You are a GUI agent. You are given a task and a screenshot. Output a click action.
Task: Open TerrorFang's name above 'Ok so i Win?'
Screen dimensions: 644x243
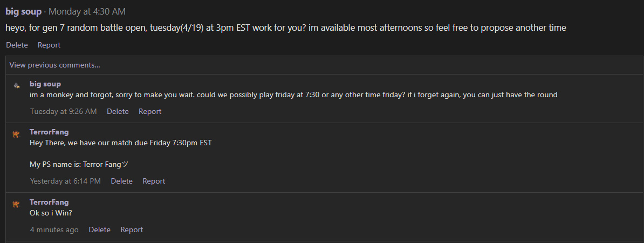(49, 202)
